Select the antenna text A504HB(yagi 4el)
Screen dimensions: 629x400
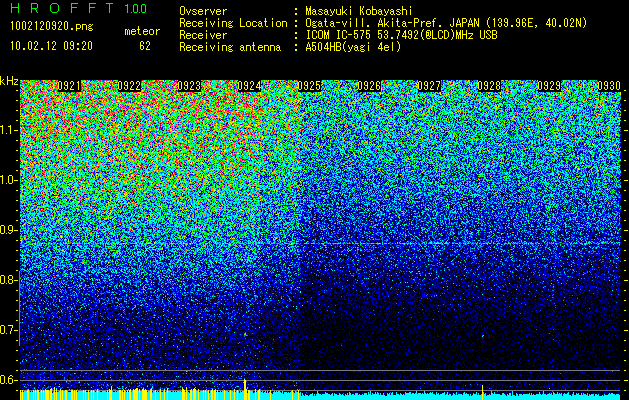(353, 47)
